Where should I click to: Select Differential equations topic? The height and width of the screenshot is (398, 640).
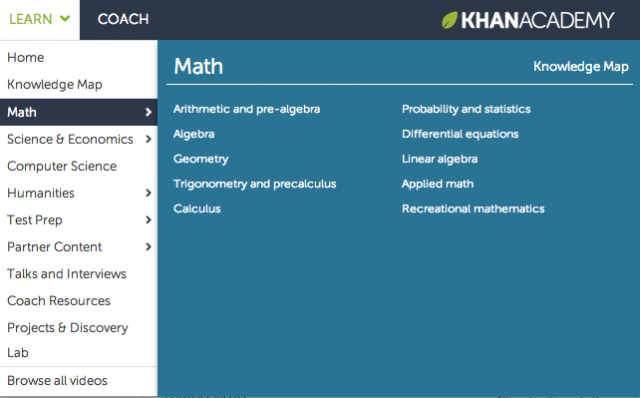click(460, 134)
